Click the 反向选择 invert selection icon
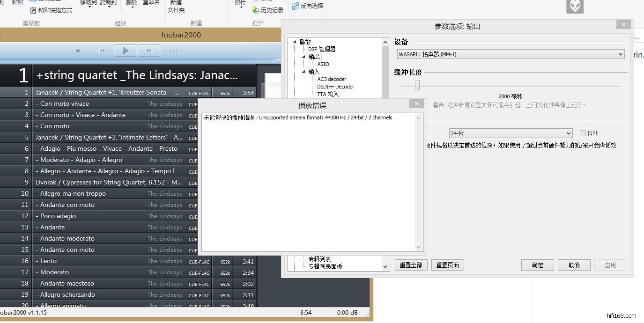This screenshot has height=323, width=644. [296, 6]
